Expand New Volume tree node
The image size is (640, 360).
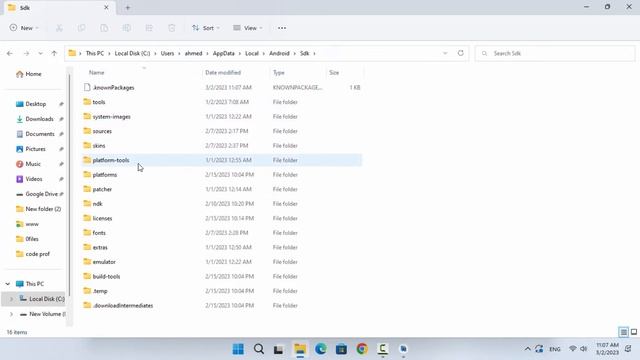(x=11, y=314)
